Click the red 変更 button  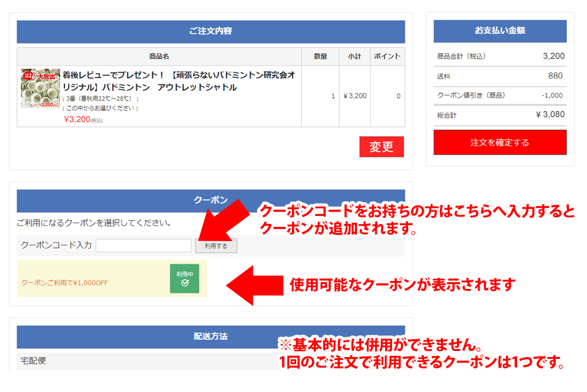[x=381, y=147]
